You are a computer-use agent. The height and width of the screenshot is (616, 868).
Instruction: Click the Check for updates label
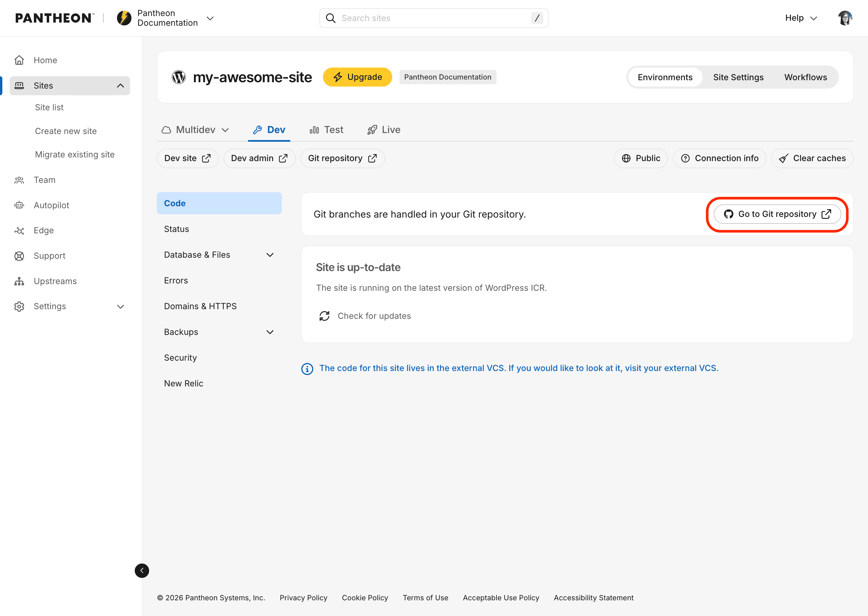[374, 316]
